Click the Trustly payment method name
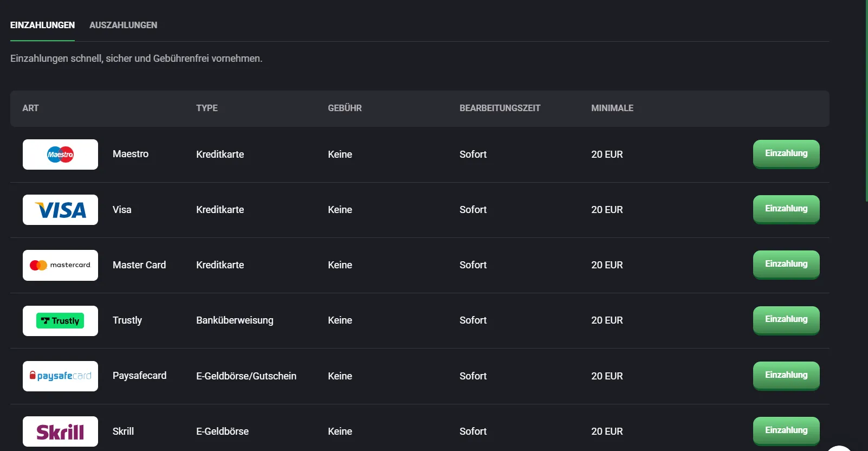Image resolution: width=868 pixels, height=451 pixels. [127, 320]
